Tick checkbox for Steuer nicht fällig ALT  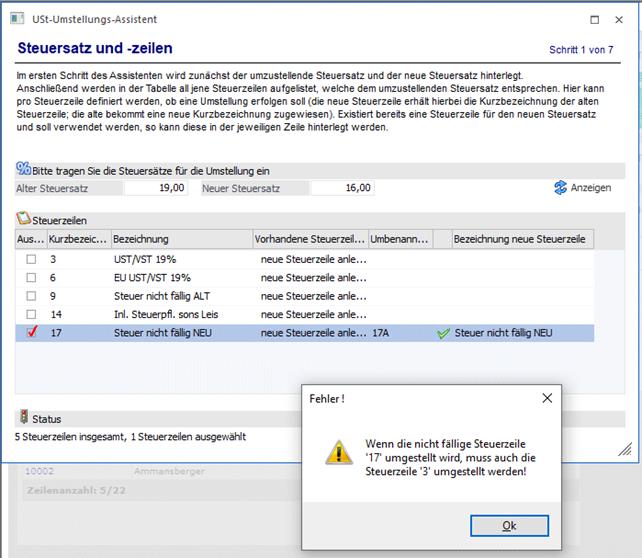tap(31, 296)
